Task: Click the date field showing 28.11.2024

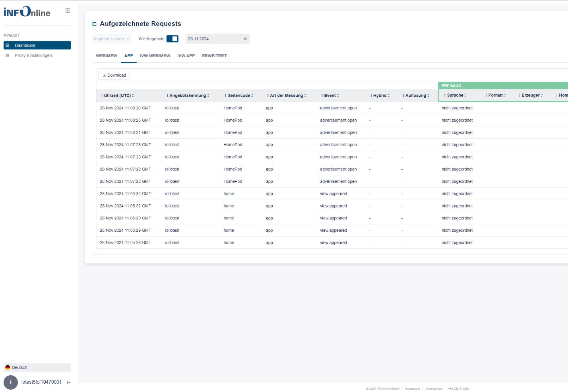Action: 213,39
